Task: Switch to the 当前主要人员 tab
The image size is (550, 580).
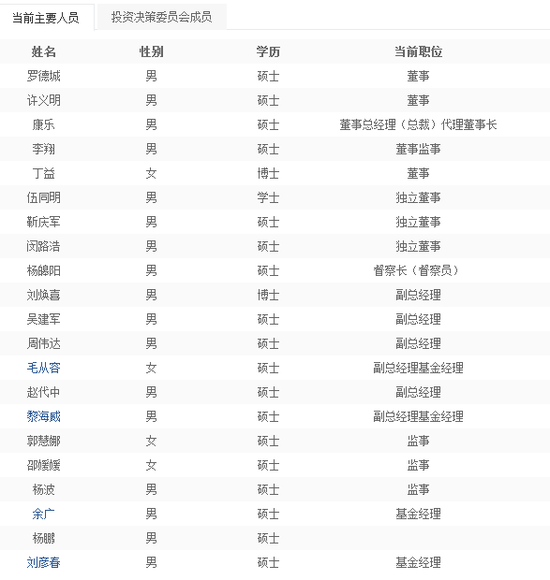Action: tap(46, 17)
